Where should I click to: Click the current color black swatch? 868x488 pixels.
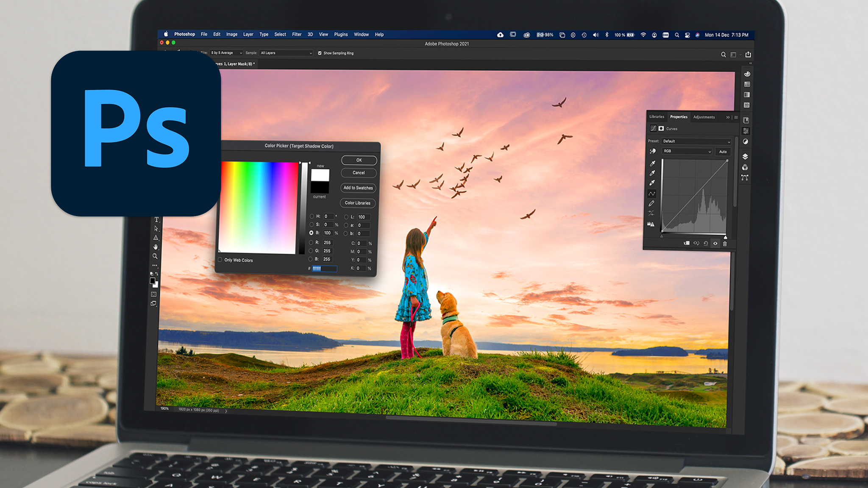tap(320, 187)
